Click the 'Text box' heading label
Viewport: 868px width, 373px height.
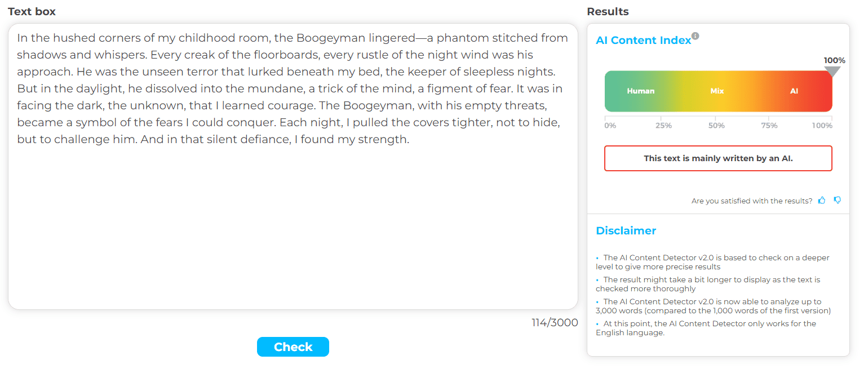click(32, 11)
